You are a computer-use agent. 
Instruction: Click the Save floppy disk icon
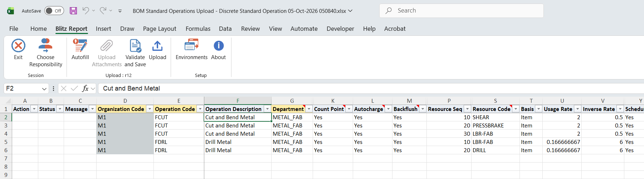[x=73, y=11]
